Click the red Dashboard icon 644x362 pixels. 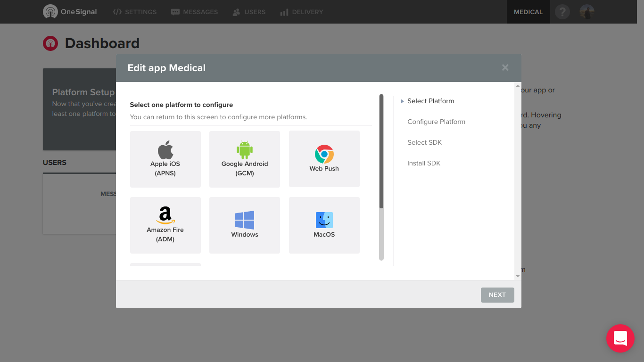[50, 43]
